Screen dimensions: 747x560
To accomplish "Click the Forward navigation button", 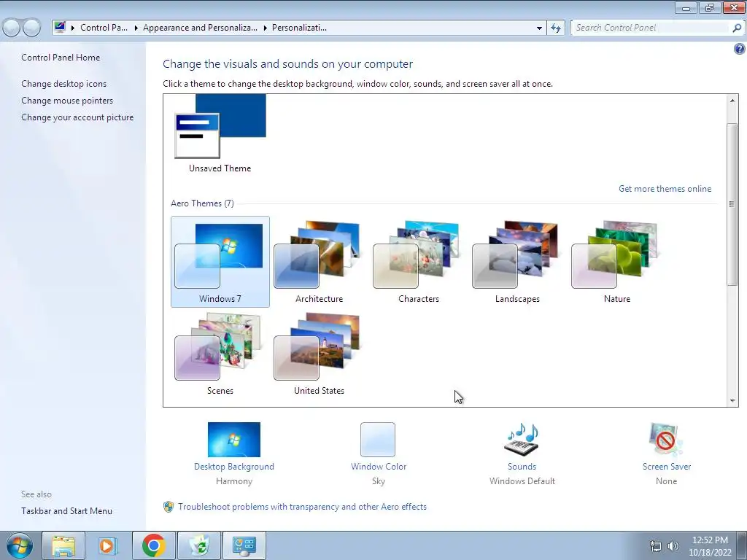I will coord(32,28).
